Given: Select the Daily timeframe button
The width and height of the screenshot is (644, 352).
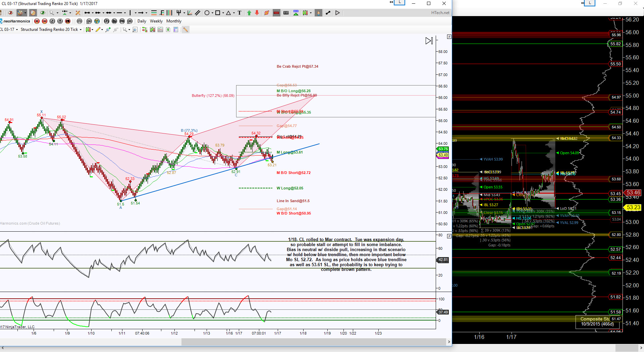Looking at the screenshot, I should click(142, 21).
